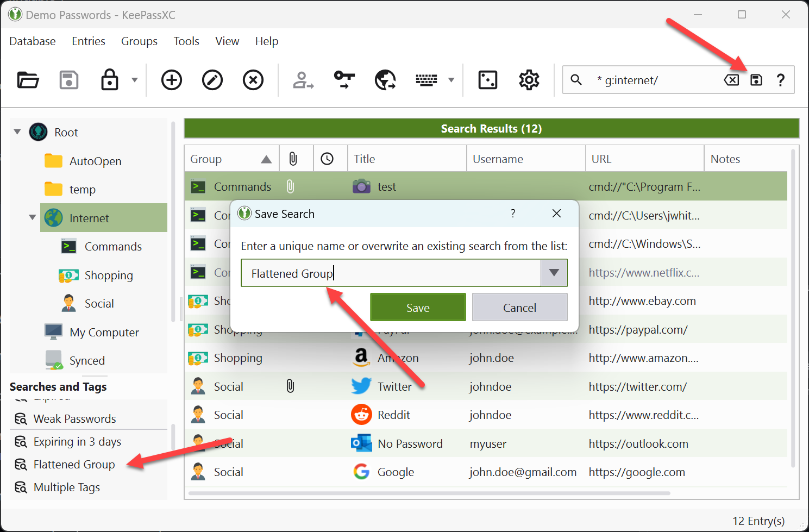The height and width of the screenshot is (532, 809).
Task: Collapse the Internet group
Action: [32, 217]
